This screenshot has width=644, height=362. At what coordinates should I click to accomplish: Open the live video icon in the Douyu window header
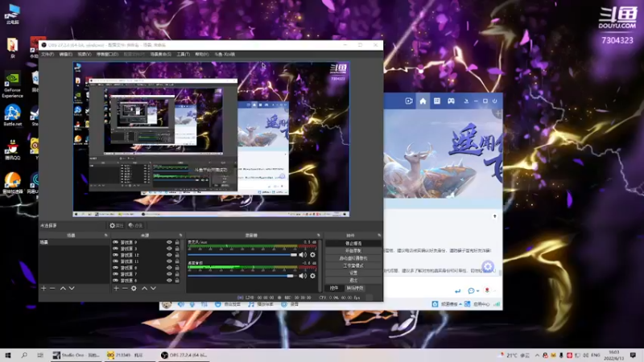coord(409,101)
